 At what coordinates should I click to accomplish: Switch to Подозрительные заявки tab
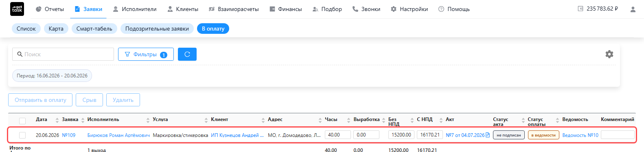[x=157, y=29]
